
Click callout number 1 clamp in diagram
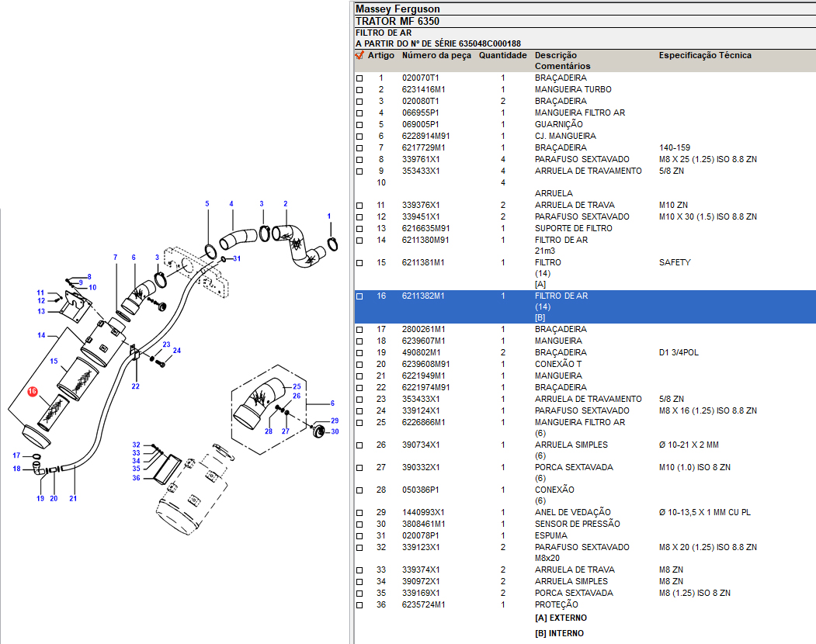click(x=328, y=216)
